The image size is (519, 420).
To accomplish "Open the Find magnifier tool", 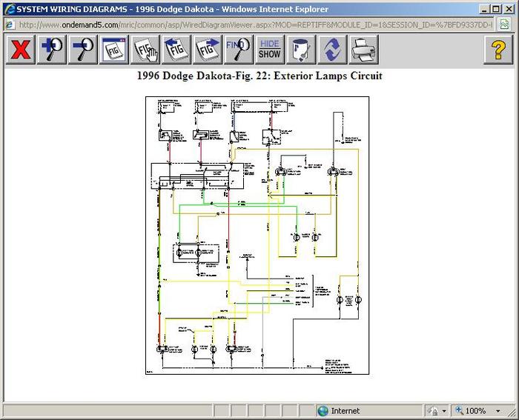I will (x=239, y=50).
